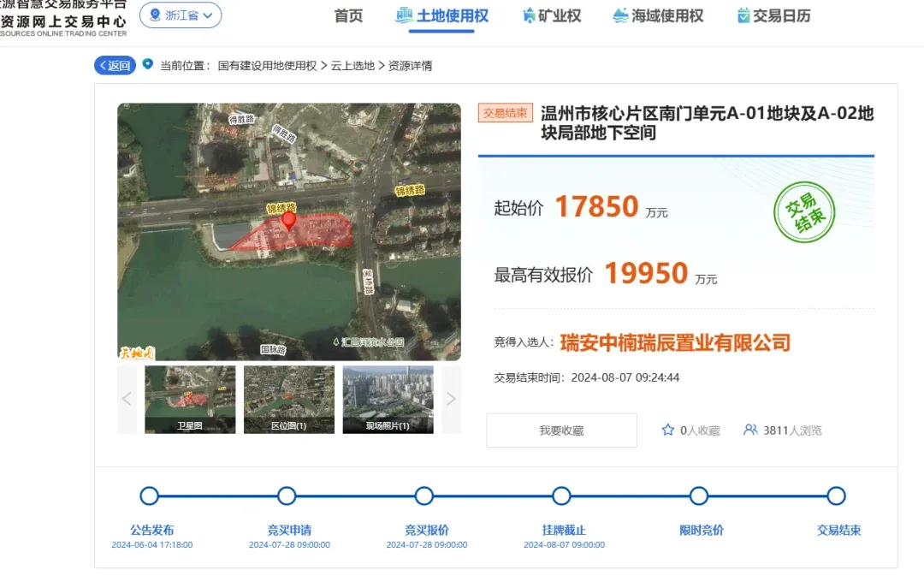Click the main satellite map image
924x576 pixels.
point(289,232)
